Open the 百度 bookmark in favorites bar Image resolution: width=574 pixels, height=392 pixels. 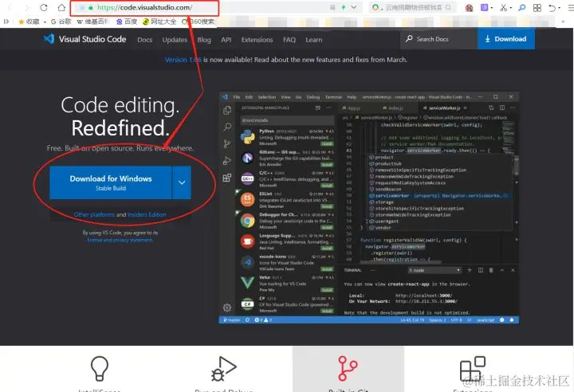127,22
